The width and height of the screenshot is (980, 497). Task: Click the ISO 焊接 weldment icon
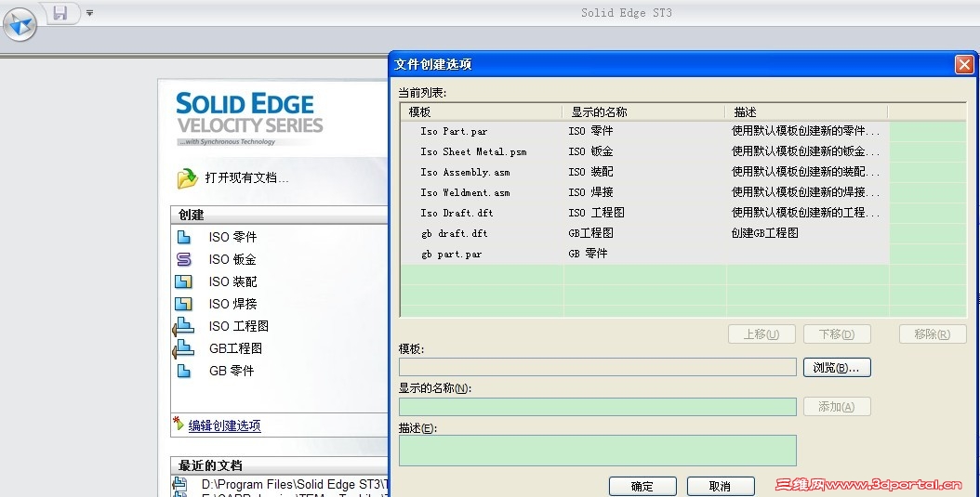pos(184,304)
